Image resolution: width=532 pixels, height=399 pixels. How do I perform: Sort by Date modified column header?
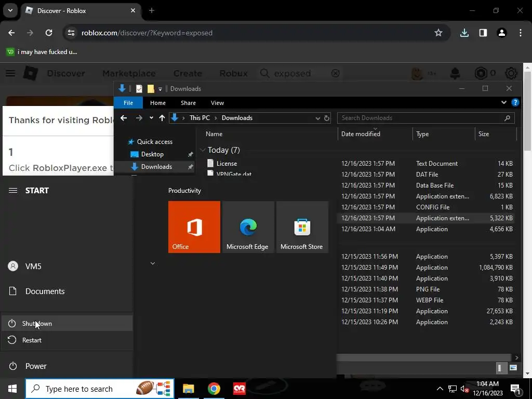361,134
